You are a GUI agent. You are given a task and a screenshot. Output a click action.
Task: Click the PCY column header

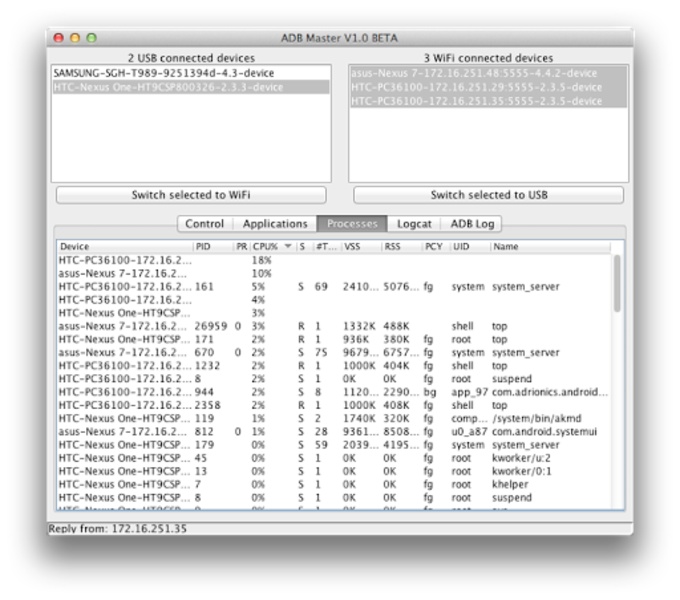pos(435,247)
